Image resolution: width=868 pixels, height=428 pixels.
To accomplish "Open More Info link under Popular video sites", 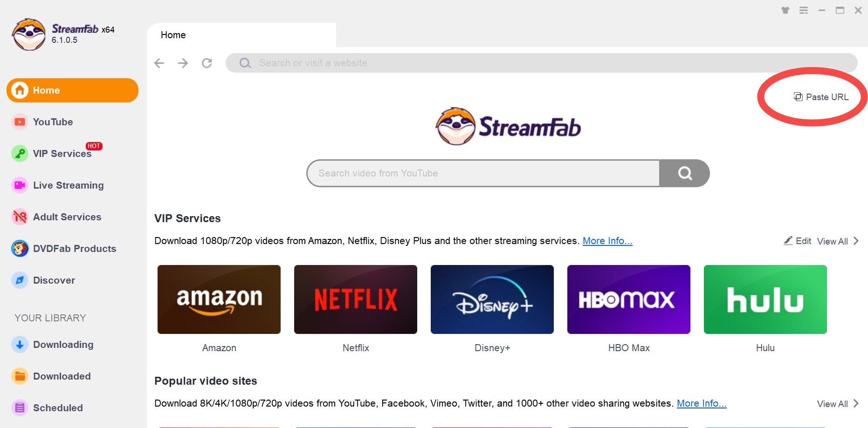I will (x=702, y=403).
